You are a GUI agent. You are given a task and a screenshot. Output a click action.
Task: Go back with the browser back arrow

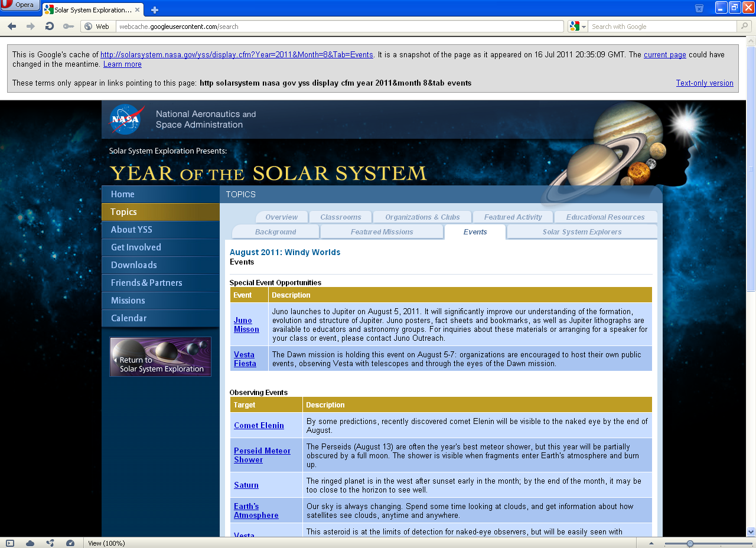(x=12, y=26)
